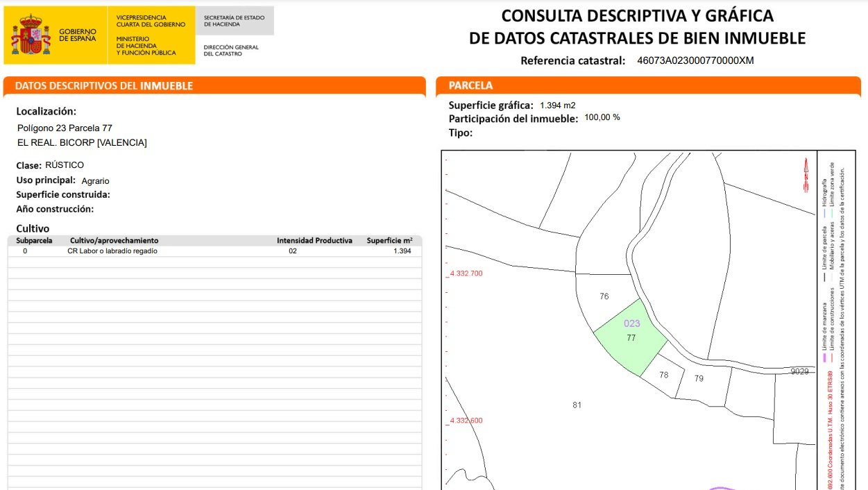Select 'MINISTERIO DE HACIENDA Y FUNCIÓN PÚBLICA' text
The height and width of the screenshot is (490, 868).
click(146, 46)
